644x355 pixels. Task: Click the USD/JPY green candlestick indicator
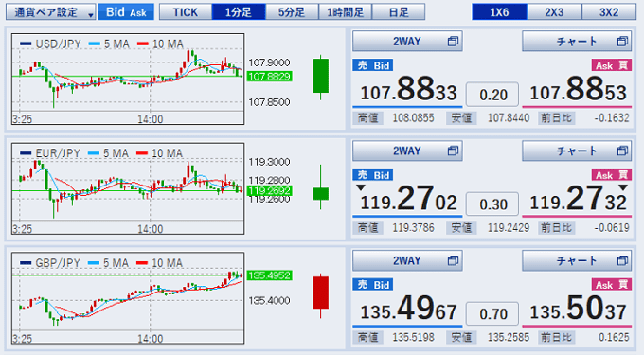pos(320,78)
